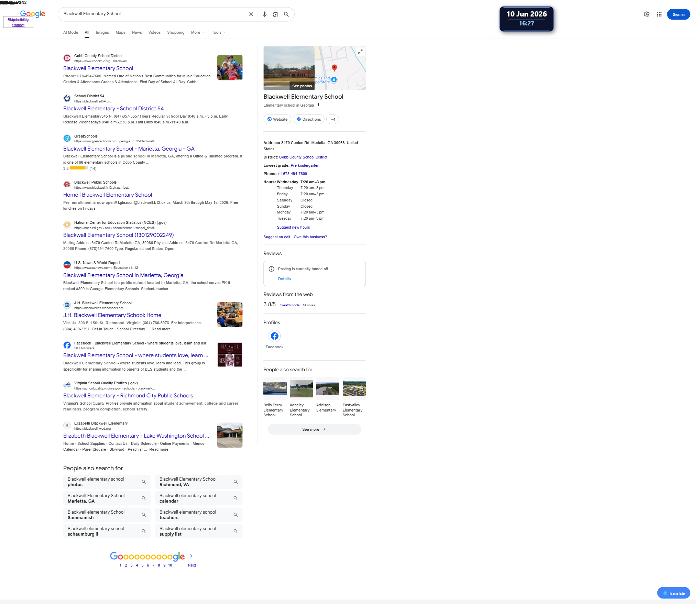The height and width of the screenshot is (604, 700).
Task: Open the three-dot menu beside Elementary school in Georgia
Action: (318, 105)
